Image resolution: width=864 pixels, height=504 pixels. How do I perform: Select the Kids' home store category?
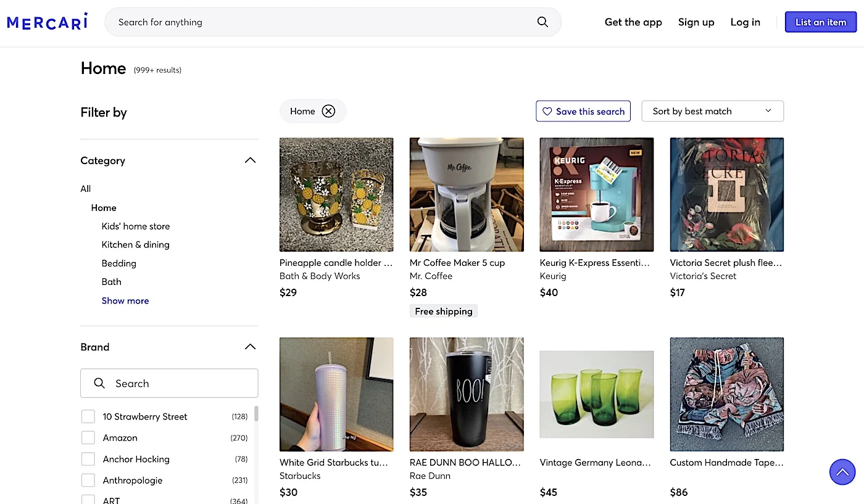point(136,226)
